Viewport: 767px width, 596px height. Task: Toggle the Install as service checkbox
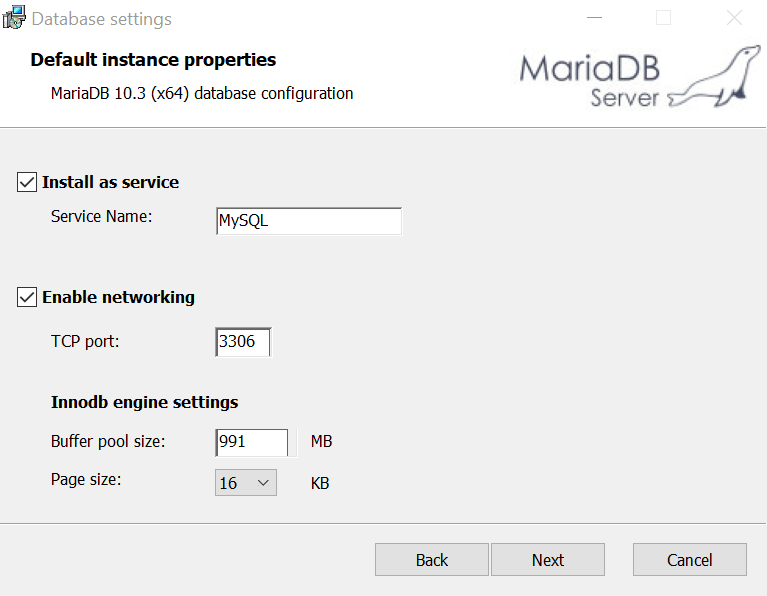pos(27,182)
